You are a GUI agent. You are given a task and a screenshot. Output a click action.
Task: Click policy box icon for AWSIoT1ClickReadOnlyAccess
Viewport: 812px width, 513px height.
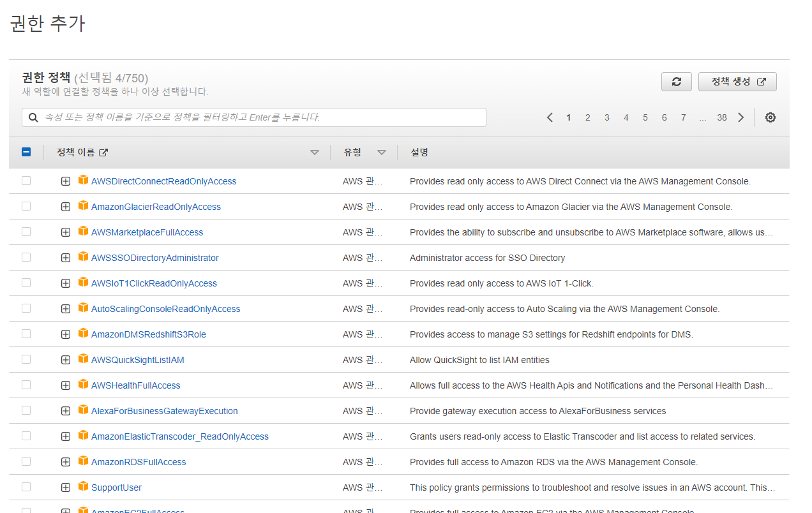pos(83,283)
